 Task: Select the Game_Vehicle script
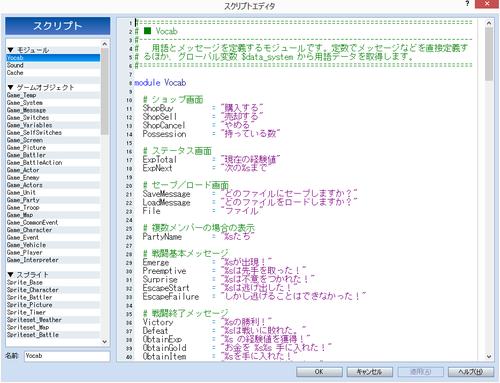pos(53,245)
